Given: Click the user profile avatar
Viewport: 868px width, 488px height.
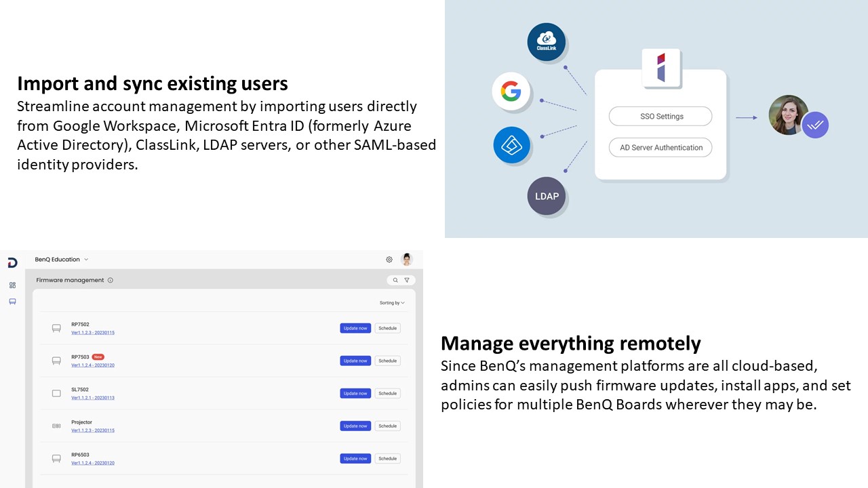Looking at the screenshot, I should point(407,259).
